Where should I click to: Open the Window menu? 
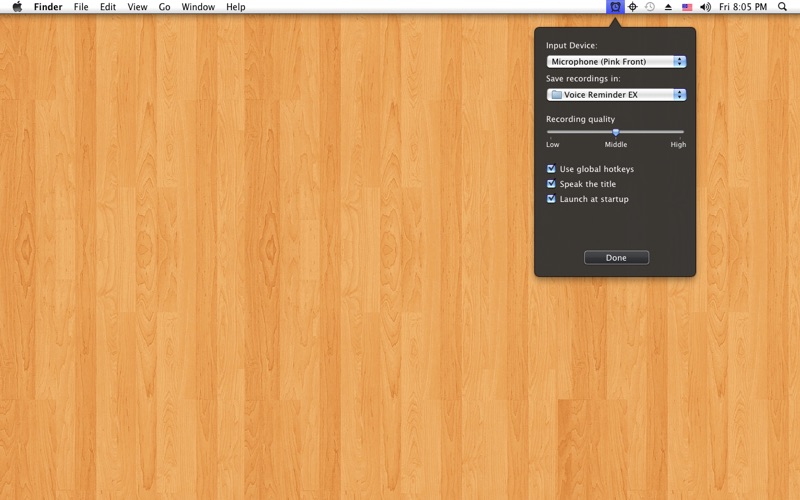(x=198, y=7)
